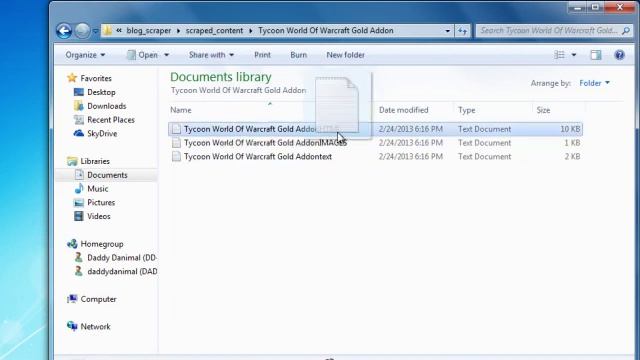This screenshot has height=360, width=640.
Task: Select the 10 KB Tycoon Addon file
Action: (375, 129)
